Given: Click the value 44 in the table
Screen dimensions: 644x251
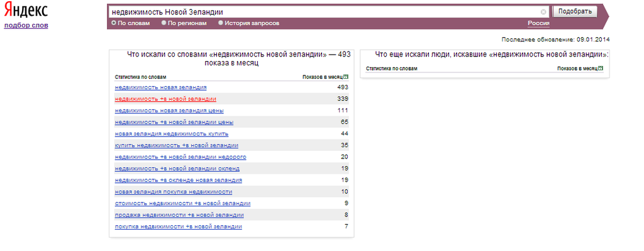Looking at the screenshot, I should click(345, 133).
